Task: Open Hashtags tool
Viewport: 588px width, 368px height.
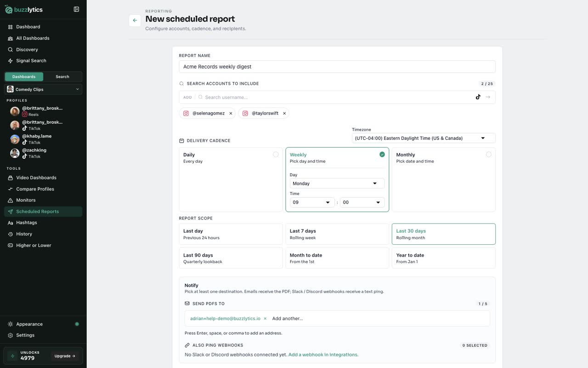Action: [x=43, y=223]
